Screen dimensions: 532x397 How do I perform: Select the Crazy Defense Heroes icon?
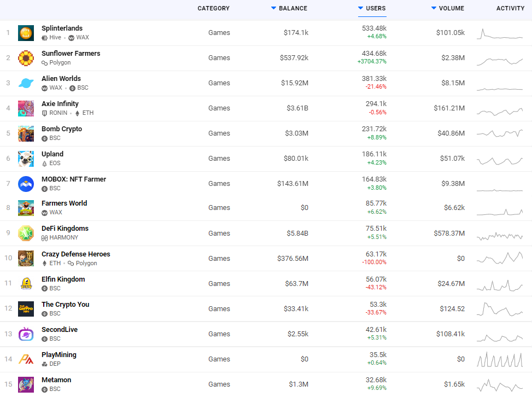click(26, 258)
